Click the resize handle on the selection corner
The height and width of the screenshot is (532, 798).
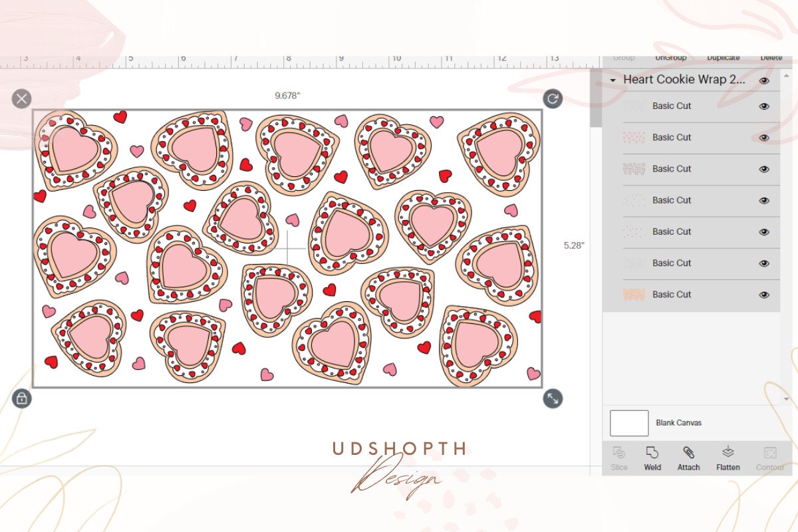[553, 399]
